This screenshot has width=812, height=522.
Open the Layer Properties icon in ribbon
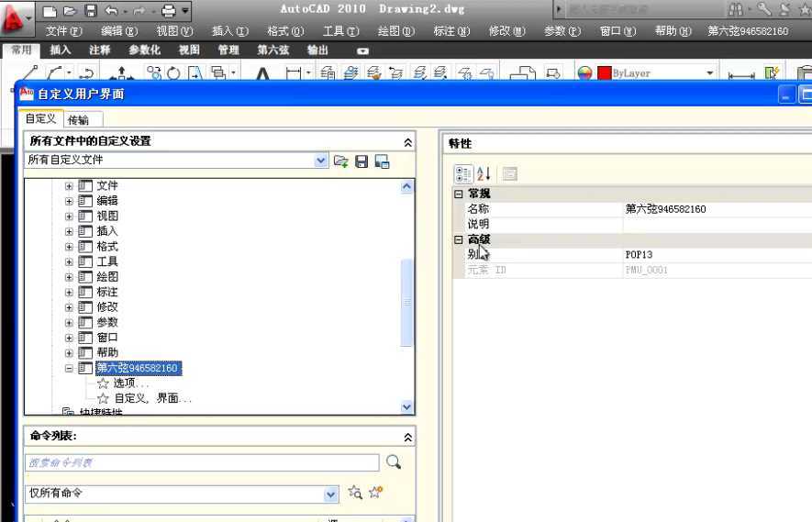(x=328, y=73)
